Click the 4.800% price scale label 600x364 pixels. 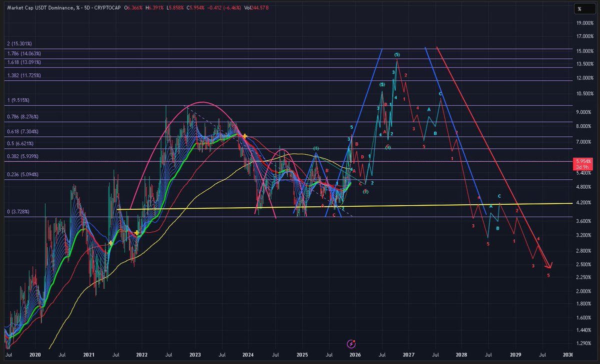pyautogui.click(x=583, y=187)
